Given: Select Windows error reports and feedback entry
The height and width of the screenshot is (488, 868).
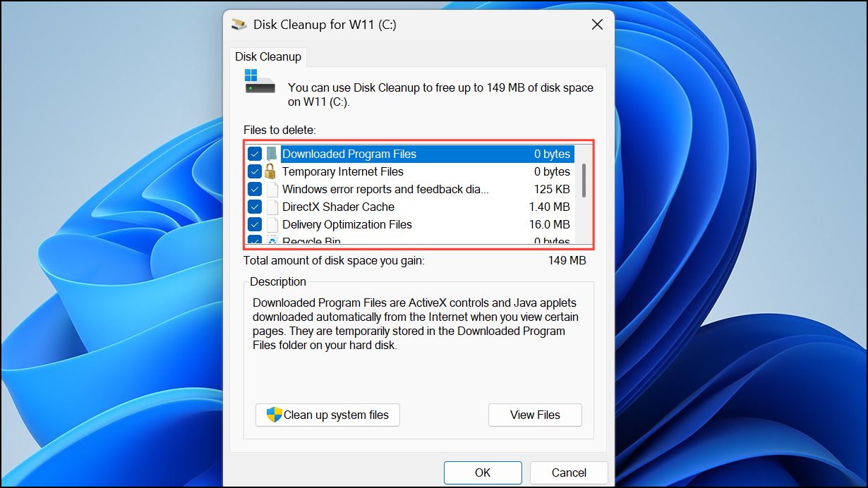Looking at the screenshot, I should (385, 189).
